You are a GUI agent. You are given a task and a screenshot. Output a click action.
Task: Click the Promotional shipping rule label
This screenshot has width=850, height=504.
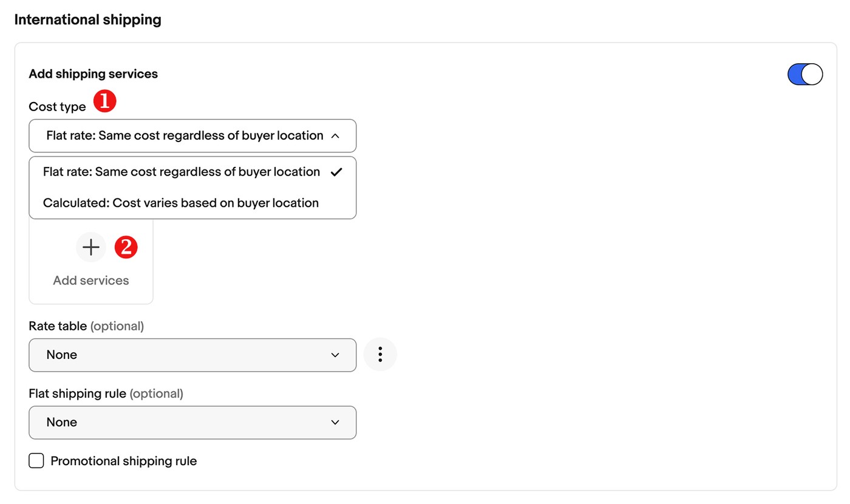pos(124,461)
